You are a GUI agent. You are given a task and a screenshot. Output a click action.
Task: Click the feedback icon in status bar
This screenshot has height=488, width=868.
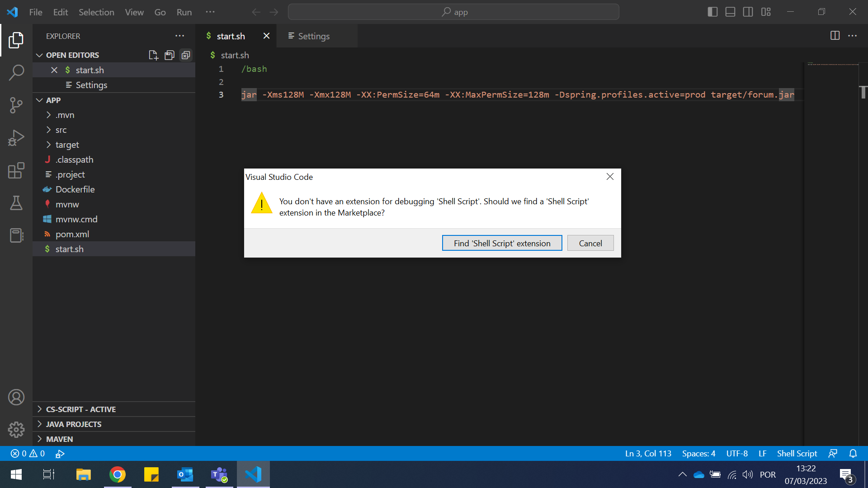tap(833, 453)
